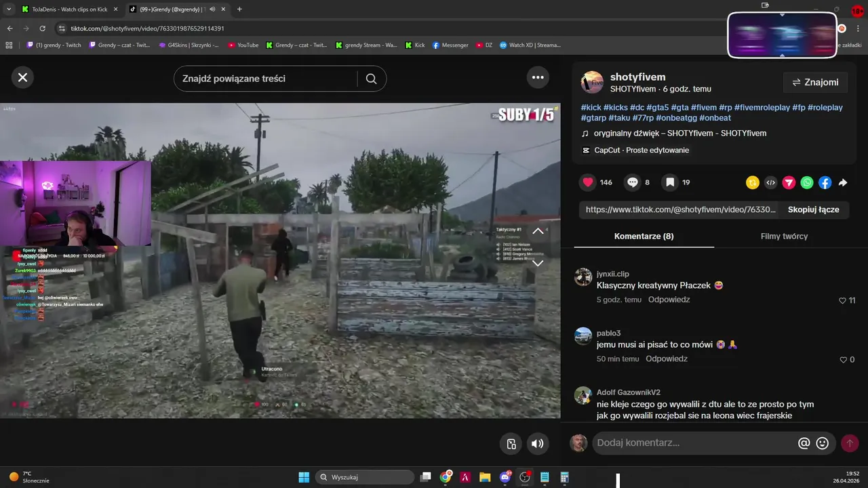Click the TikTok URL address bar
Viewport: 868px width, 488px height.
coord(147,28)
